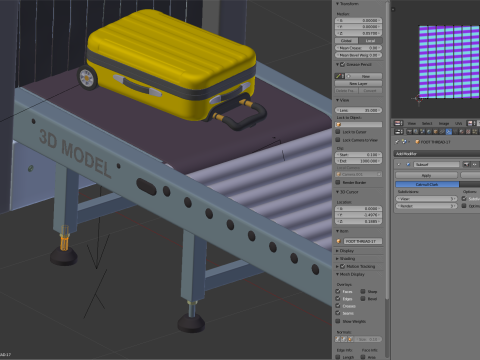The height and width of the screenshot is (360, 480).
Task: Apply the Subsurf modifier
Action: point(426,175)
